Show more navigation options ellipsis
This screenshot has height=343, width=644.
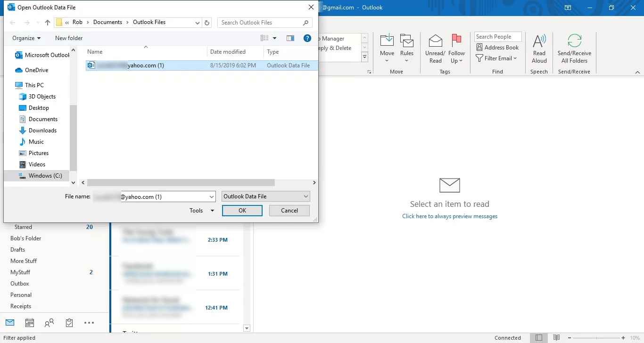click(89, 323)
